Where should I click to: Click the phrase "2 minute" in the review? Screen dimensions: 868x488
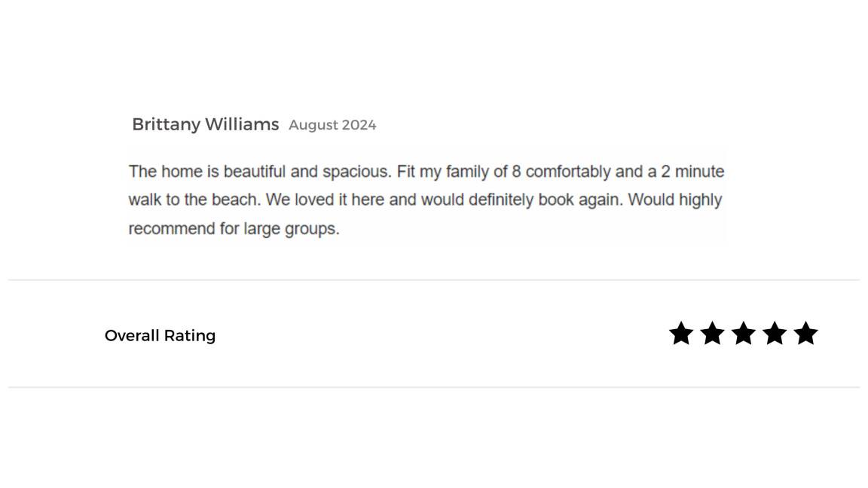coord(692,172)
